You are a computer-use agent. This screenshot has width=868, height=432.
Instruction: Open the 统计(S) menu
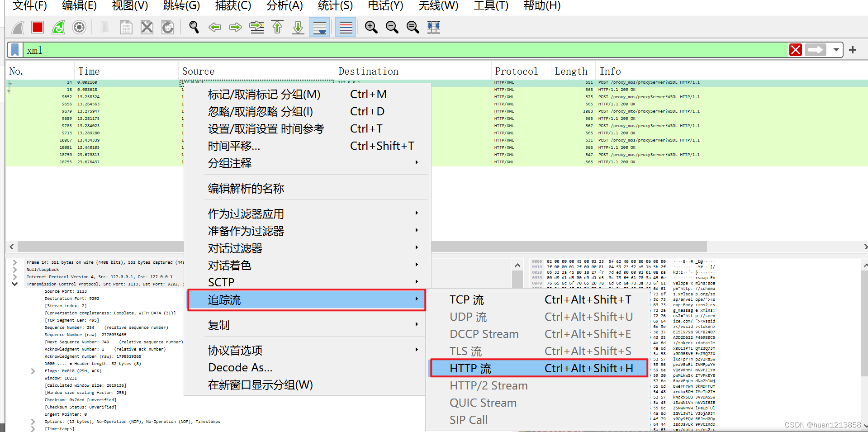(335, 5)
